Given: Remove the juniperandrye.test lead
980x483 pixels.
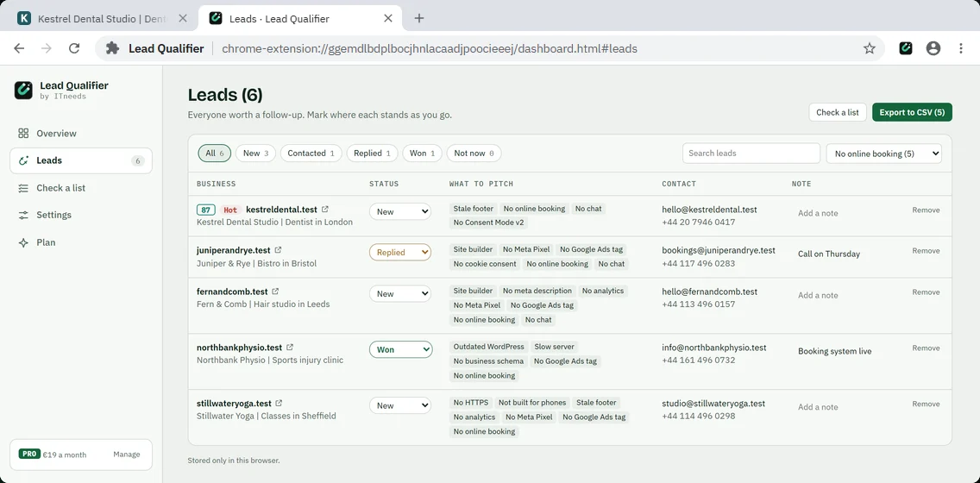Looking at the screenshot, I should tap(926, 251).
